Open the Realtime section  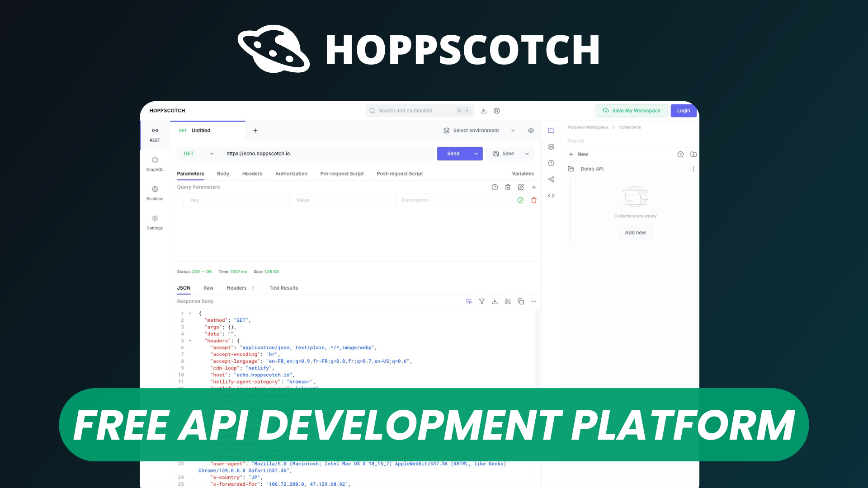pos(155,192)
